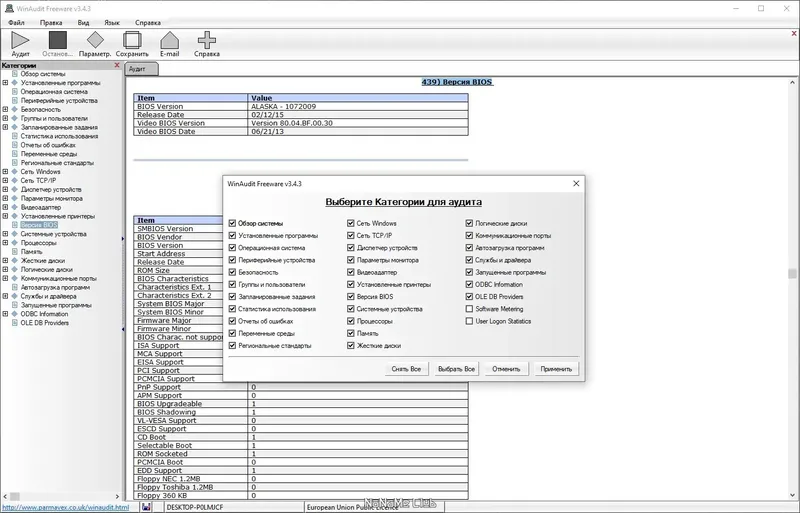Click DESKTOP-P0LMJCF in status bar
Screen dimensions: 800x513
click(x=195, y=507)
